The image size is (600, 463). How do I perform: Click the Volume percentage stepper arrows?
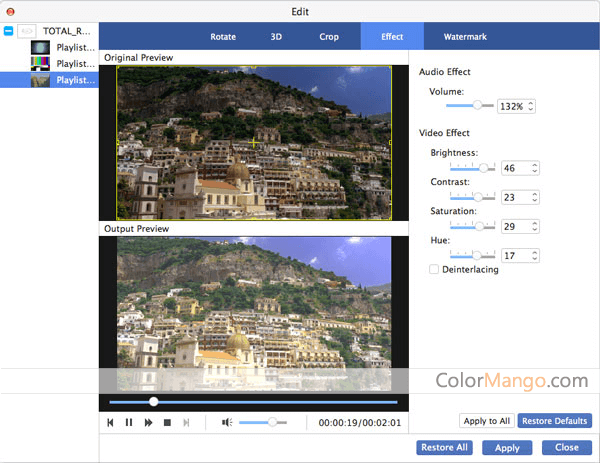pyautogui.click(x=531, y=105)
